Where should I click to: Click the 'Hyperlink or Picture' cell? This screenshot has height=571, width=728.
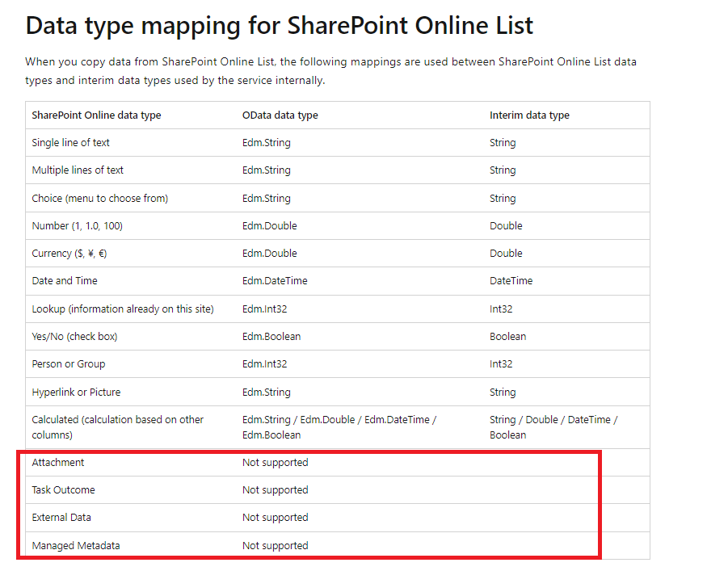pyautogui.click(x=76, y=392)
